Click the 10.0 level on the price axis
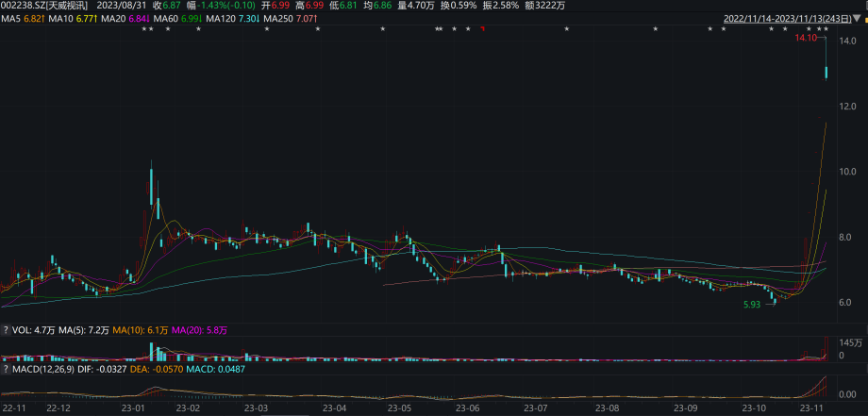 [x=846, y=171]
